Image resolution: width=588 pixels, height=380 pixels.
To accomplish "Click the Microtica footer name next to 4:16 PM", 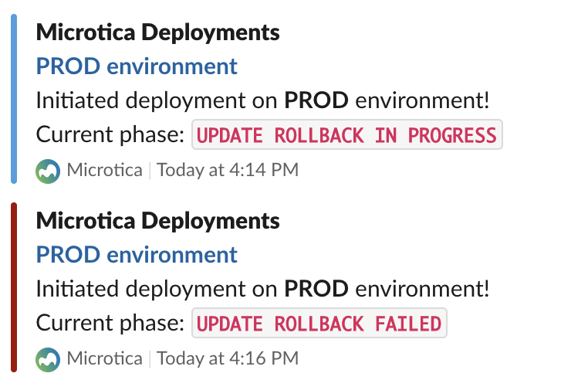I will coord(104,358).
